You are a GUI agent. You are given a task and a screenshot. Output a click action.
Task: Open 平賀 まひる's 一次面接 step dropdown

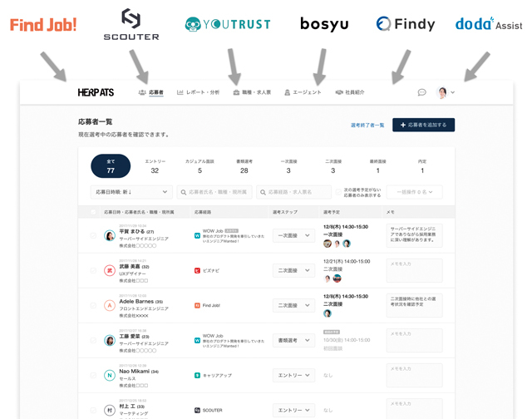pyautogui.click(x=293, y=235)
